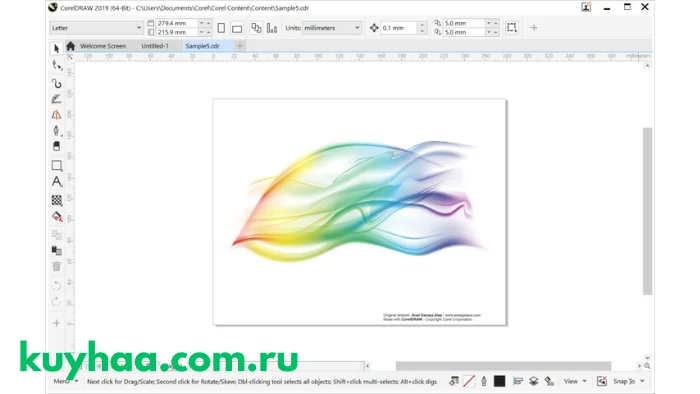Click the nudge offset arrows icon

[374, 28]
